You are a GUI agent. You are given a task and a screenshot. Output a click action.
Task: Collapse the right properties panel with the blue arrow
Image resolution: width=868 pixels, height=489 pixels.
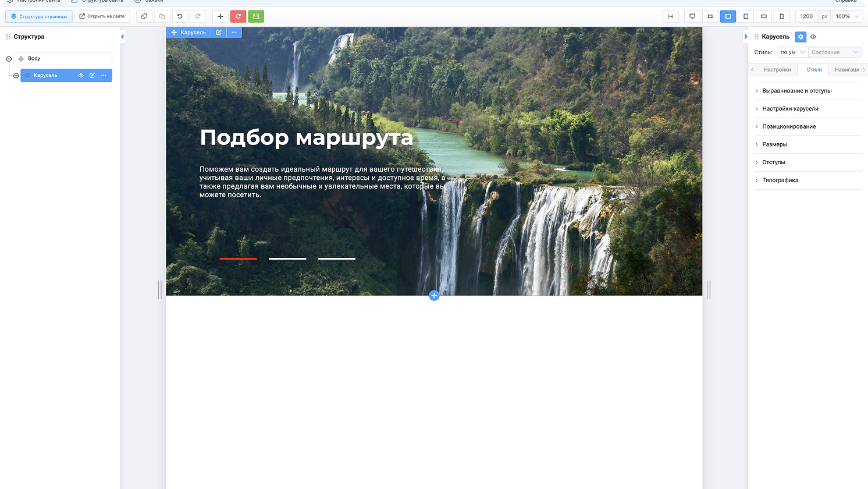(746, 37)
